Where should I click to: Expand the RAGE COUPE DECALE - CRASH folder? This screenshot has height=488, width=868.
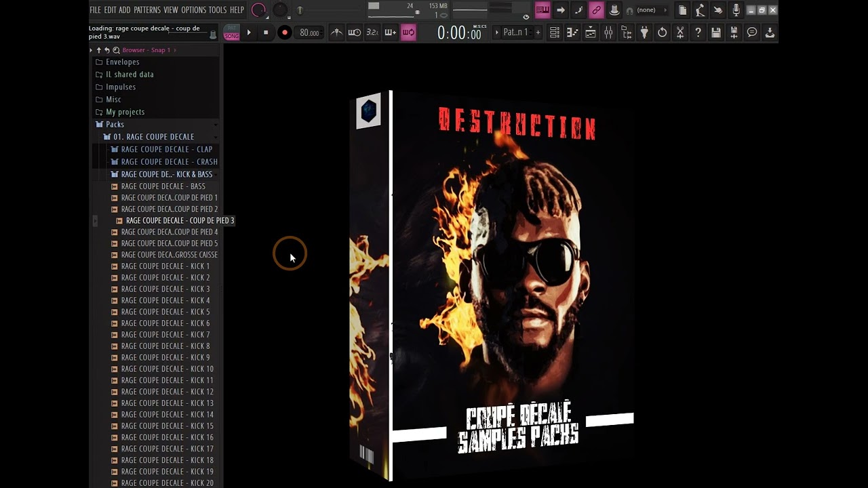pyautogui.click(x=165, y=162)
